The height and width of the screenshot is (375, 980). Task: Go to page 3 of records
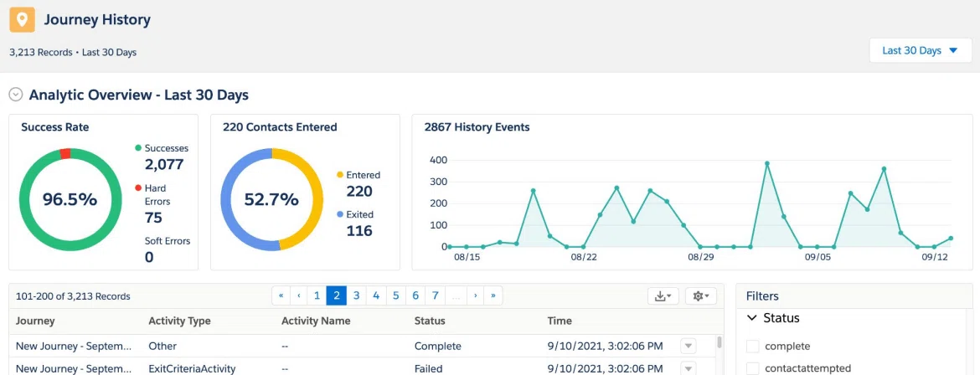click(356, 295)
